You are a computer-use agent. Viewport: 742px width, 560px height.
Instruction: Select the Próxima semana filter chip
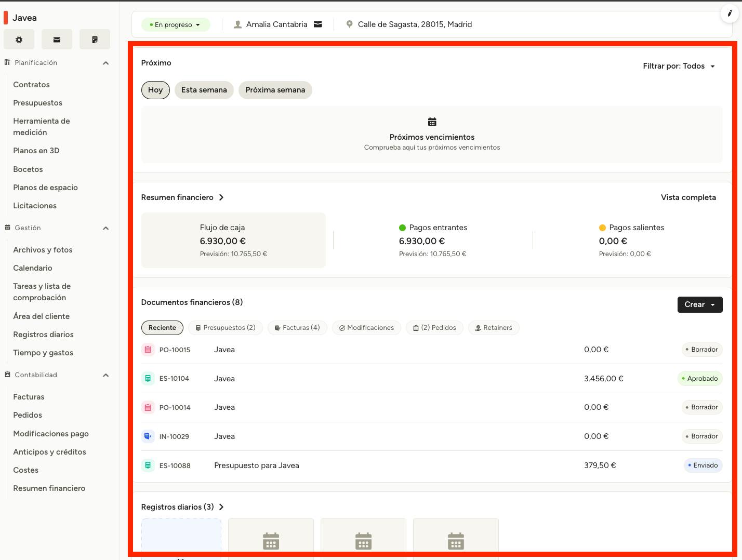(x=275, y=90)
